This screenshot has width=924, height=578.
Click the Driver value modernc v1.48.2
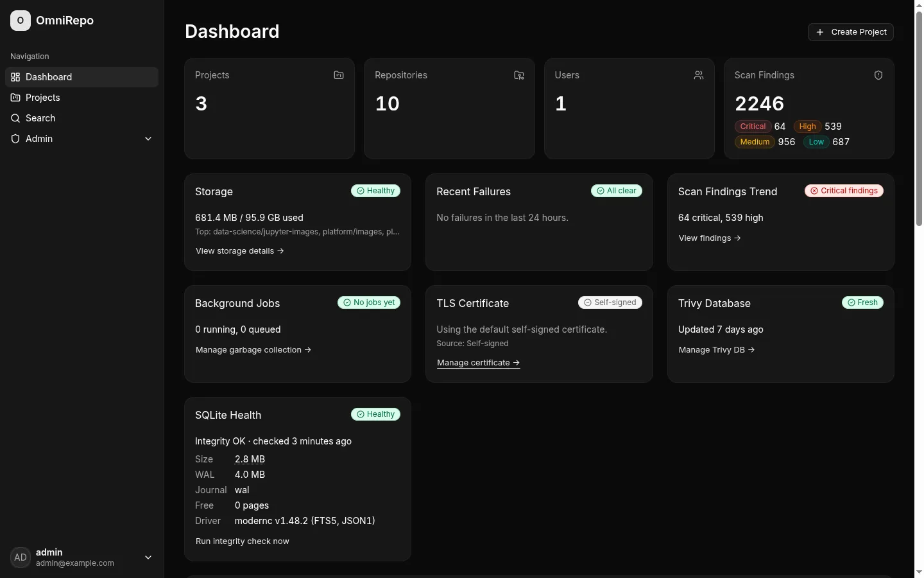(x=305, y=521)
